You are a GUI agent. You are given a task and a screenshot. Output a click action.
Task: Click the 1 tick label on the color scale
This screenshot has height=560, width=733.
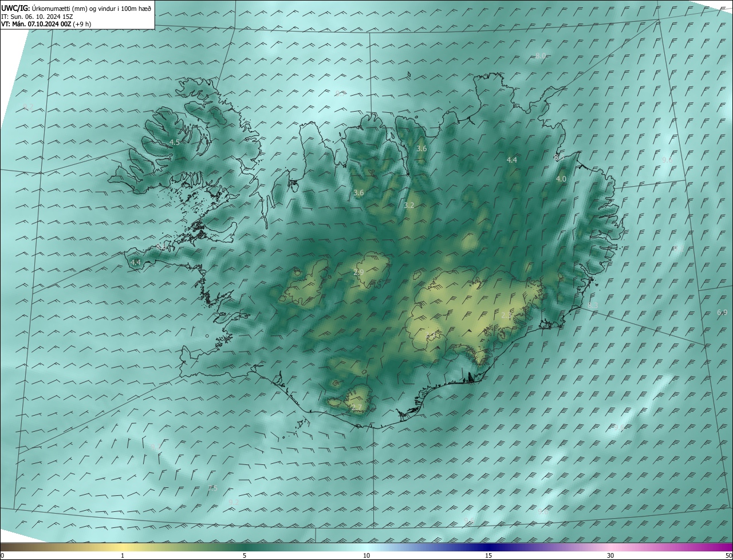point(123,555)
